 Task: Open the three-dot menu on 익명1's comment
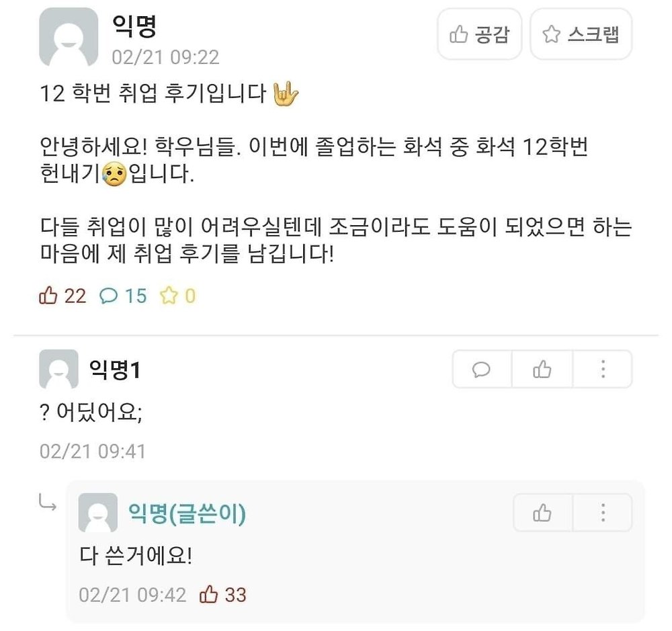(602, 369)
